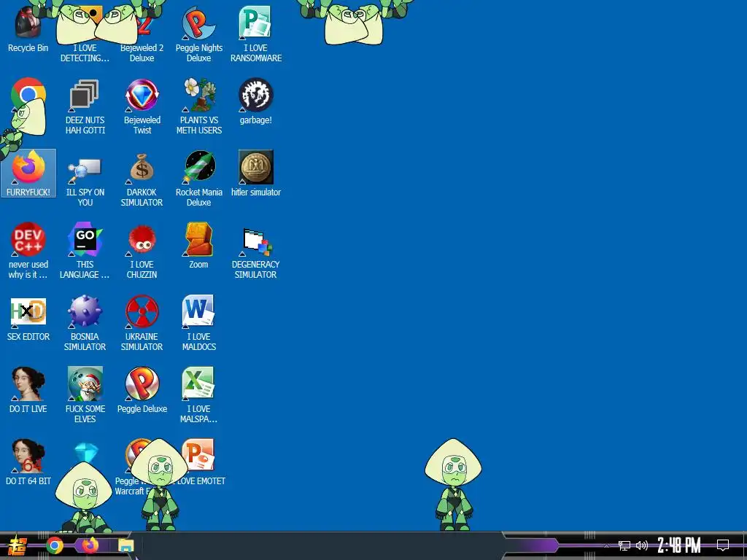The image size is (747, 560).
Task: Launch the Peggle Deluxe shortcut
Action: (142, 391)
